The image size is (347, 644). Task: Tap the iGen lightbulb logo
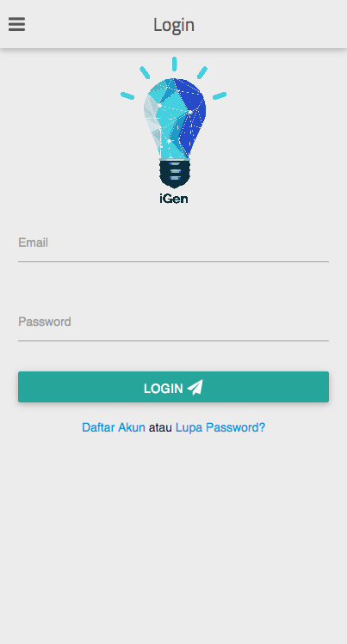pyautogui.click(x=174, y=131)
